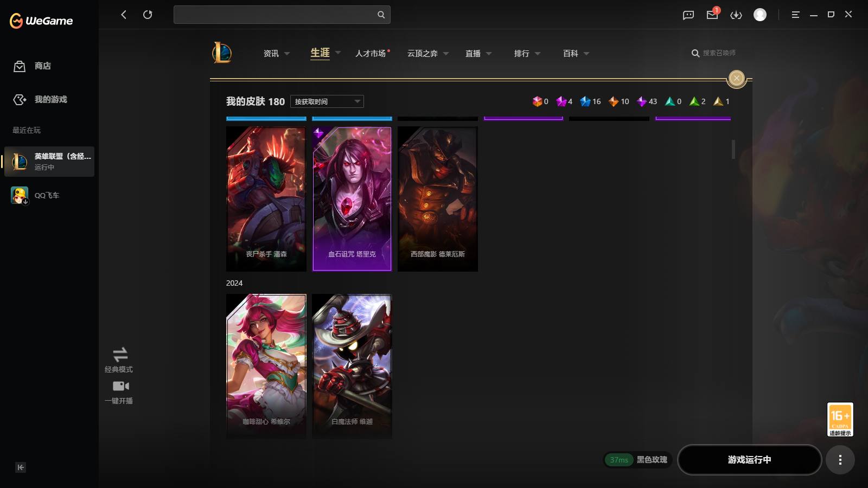This screenshot has height=488, width=868.
Task: Open the three-dot more options button
Action: 840,460
